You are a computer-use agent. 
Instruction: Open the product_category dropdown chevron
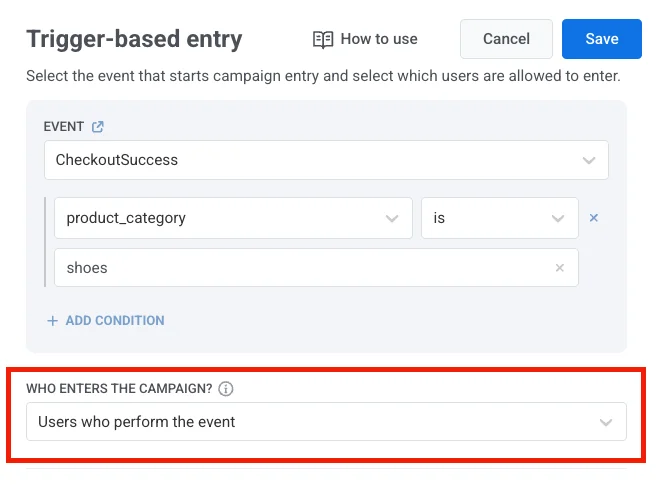393,218
